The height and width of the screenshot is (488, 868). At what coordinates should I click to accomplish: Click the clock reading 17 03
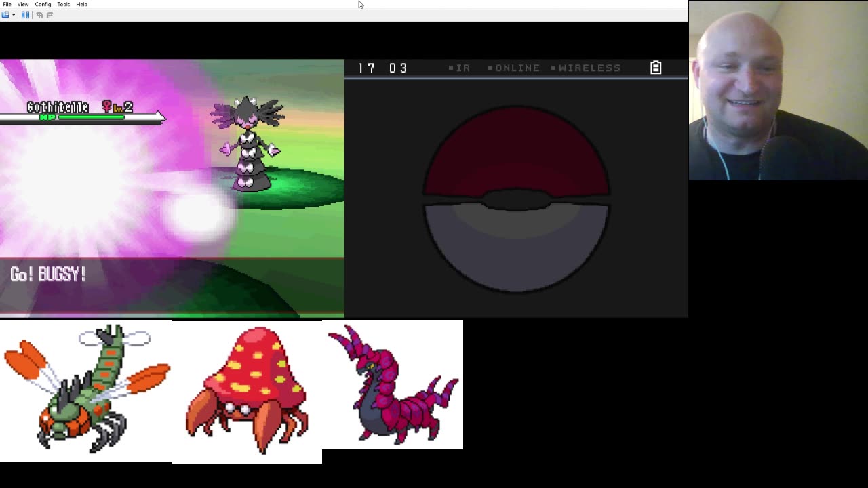click(382, 68)
